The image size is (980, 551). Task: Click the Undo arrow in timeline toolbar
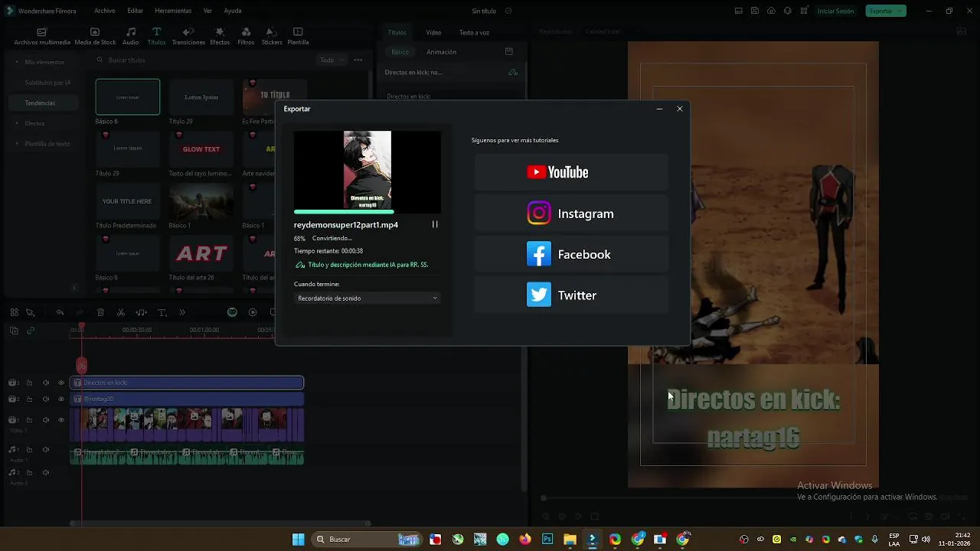click(60, 312)
